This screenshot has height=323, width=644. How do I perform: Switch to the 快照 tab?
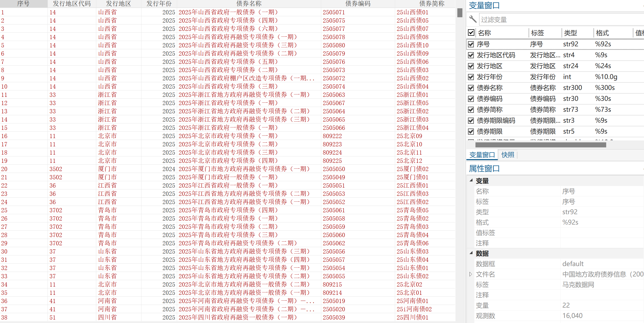coord(508,155)
